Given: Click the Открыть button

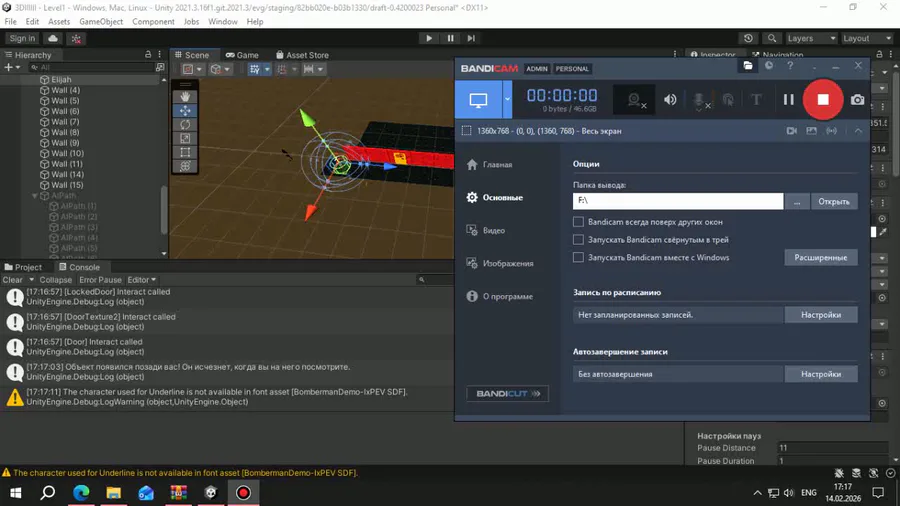Looking at the screenshot, I should [x=834, y=201].
